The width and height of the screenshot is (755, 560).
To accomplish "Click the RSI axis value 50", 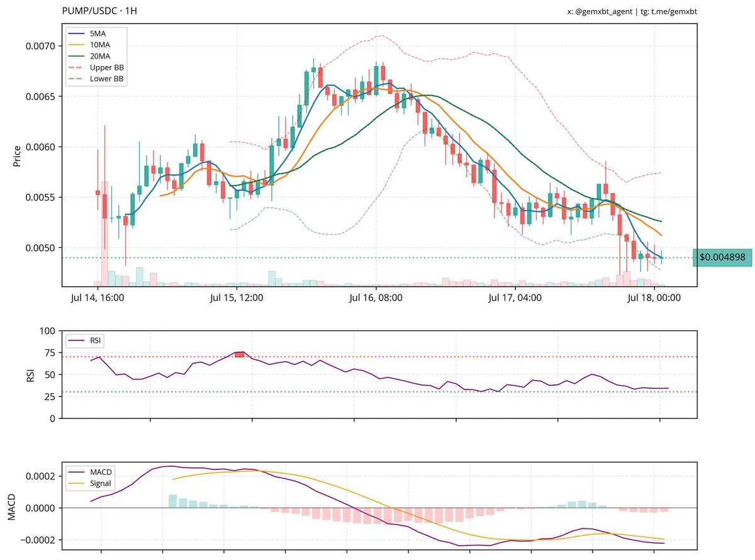I will click(x=51, y=374).
